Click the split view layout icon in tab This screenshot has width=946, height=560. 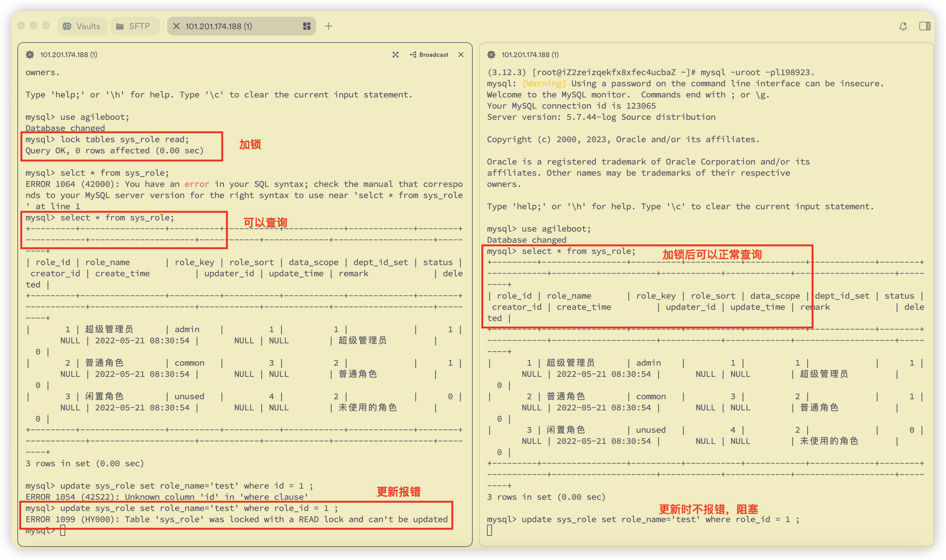click(x=307, y=26)
